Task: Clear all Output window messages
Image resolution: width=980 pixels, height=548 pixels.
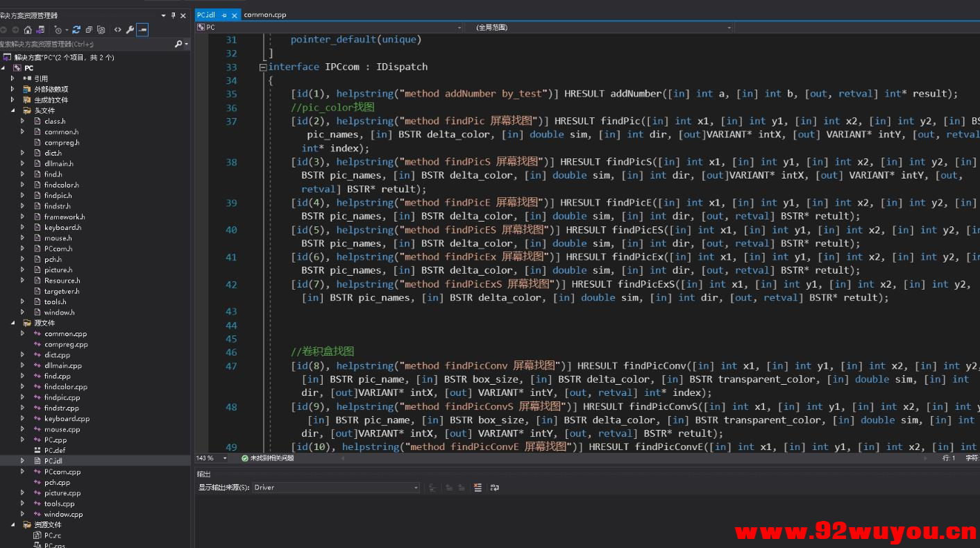Action: coord(478,487)
